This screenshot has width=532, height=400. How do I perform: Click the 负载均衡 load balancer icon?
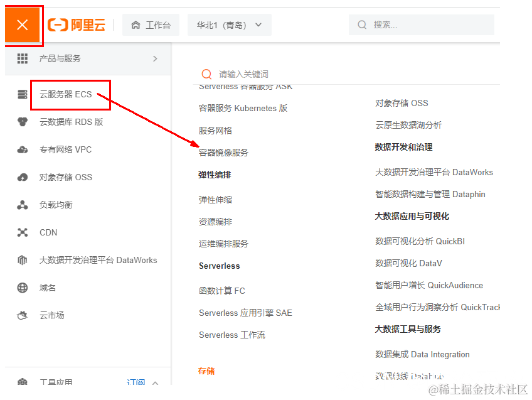coord(23,205)
